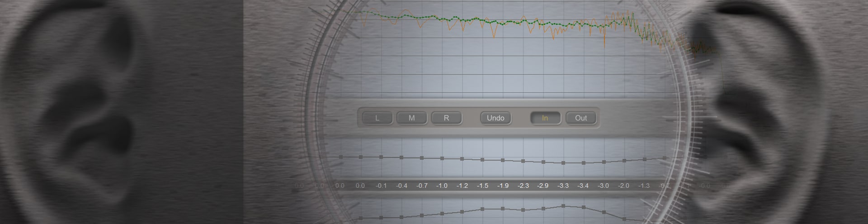Select the M channel button
Image resolution: width=868 pixels, height=224 pixels.
tap(411, 118)
